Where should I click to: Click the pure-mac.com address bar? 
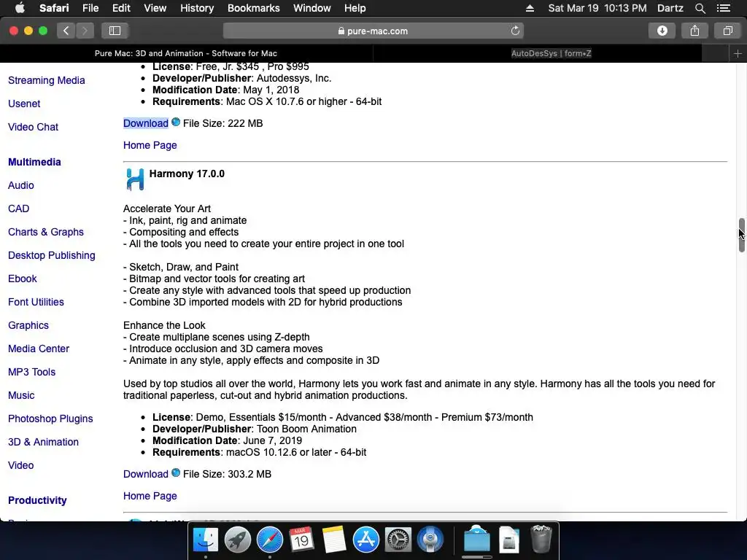[x=373, y=31]
